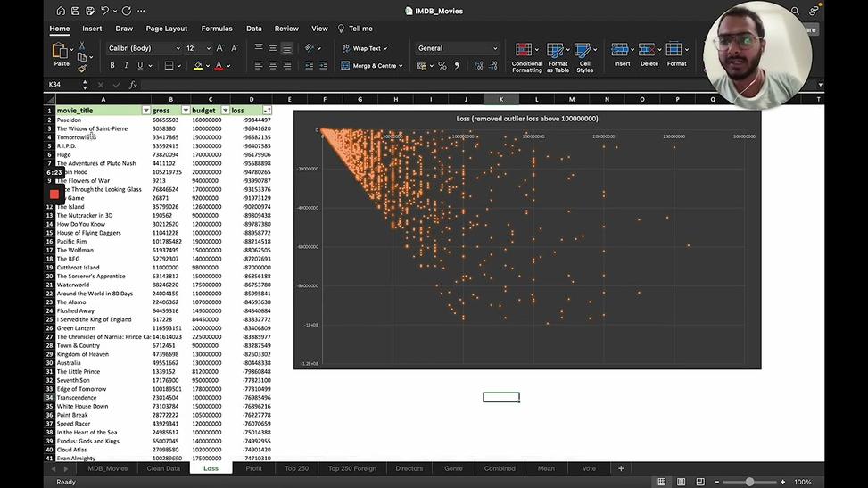The height and width of the screenshot is (488, 868).
Task: Switch to the Profit sheet tab
Action: click(253, 468)
